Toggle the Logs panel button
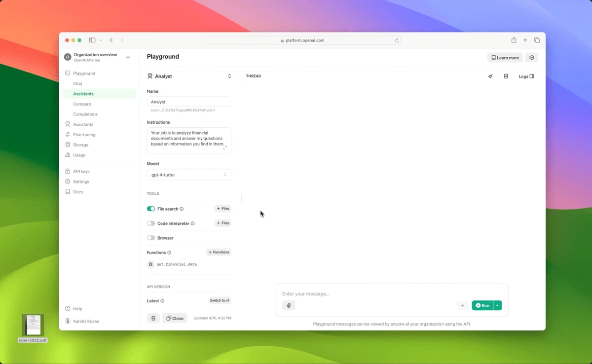This screenshot has height=364, width=592. click(x=526, y=76)
